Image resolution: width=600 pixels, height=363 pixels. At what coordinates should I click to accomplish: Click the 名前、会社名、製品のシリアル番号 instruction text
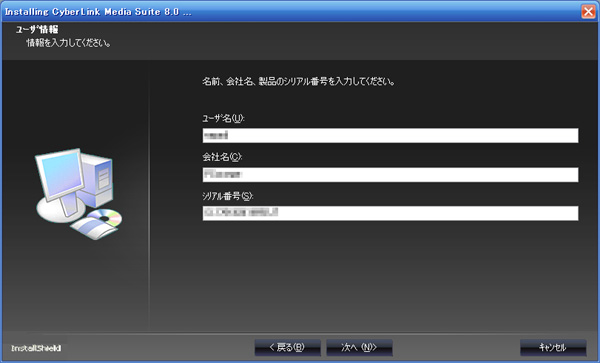(298, 81)
